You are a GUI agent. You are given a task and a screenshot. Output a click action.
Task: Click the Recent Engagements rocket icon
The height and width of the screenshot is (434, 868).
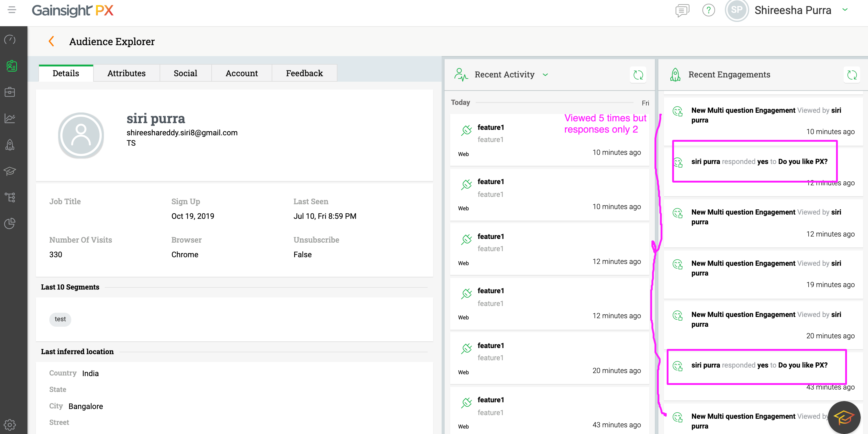(x=675, y=75)
